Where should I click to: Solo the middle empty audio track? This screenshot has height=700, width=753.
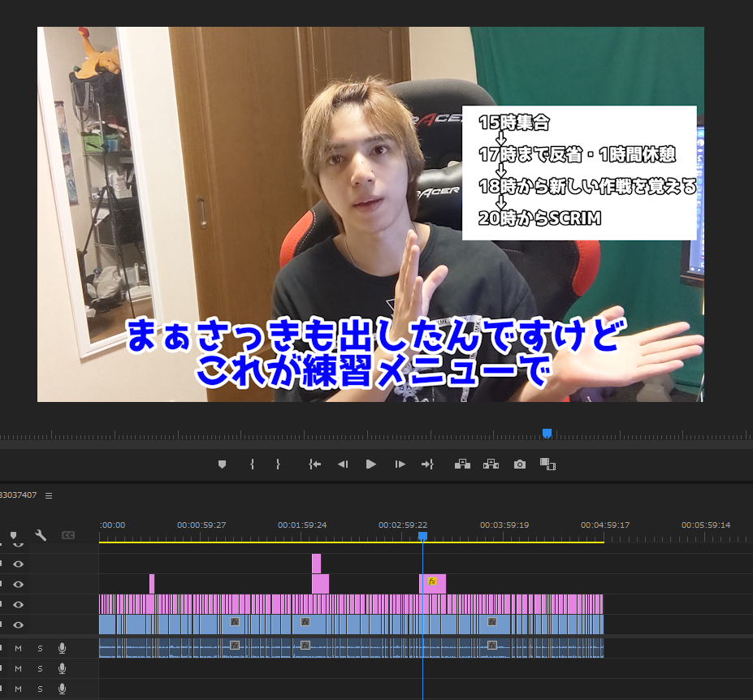[41, 669]
